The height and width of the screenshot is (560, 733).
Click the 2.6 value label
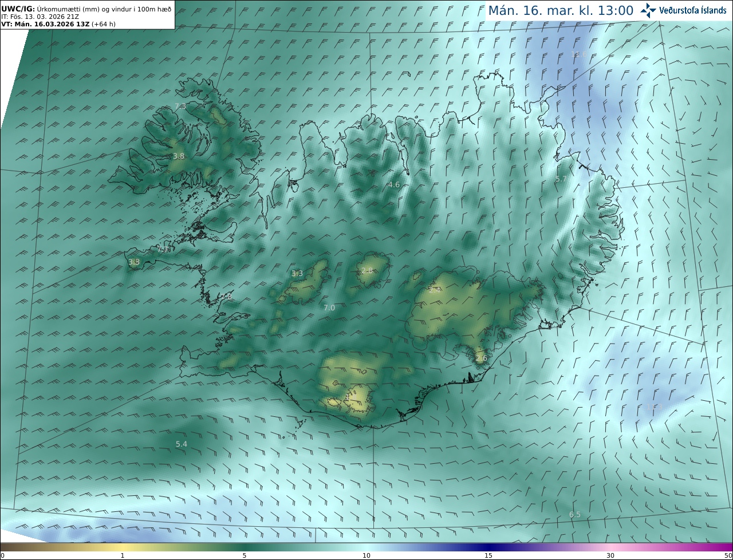point(481,358)
